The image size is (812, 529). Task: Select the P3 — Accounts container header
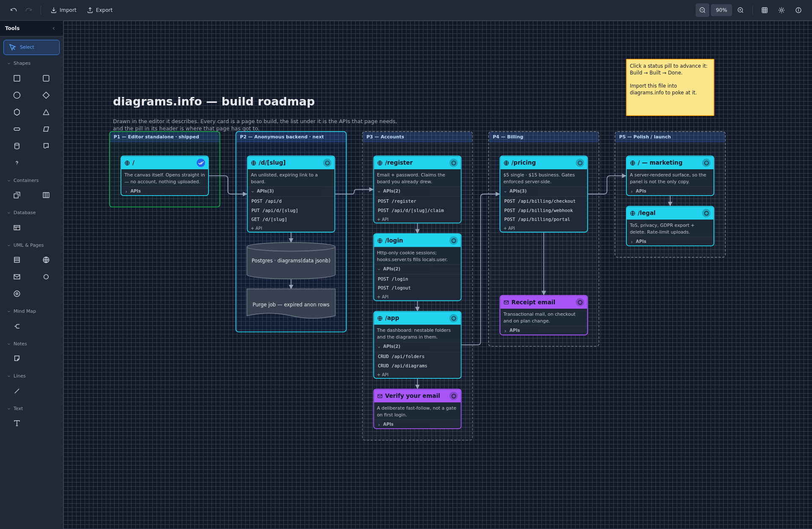(x=417, y=137)
